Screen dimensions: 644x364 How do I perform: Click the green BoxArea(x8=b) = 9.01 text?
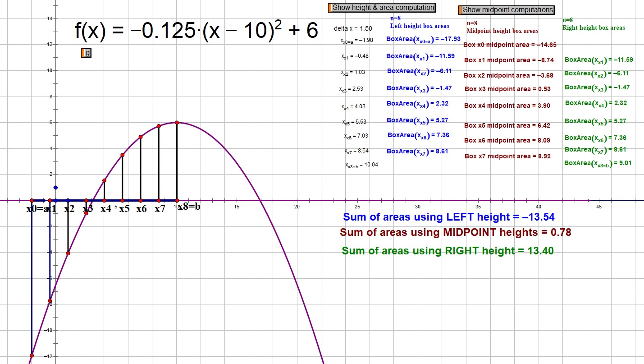[x=598, y=163]
